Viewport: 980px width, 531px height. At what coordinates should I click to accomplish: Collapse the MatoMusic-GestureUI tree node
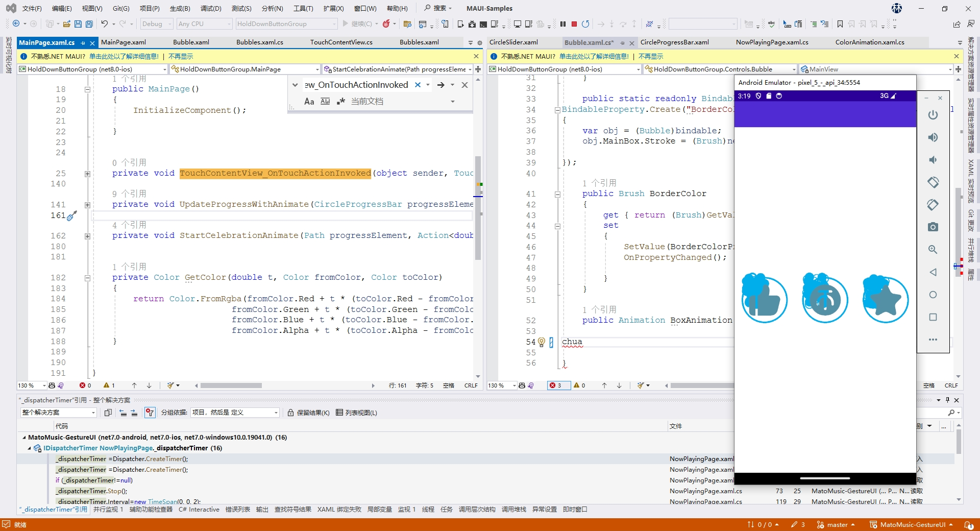pos(24,438)
